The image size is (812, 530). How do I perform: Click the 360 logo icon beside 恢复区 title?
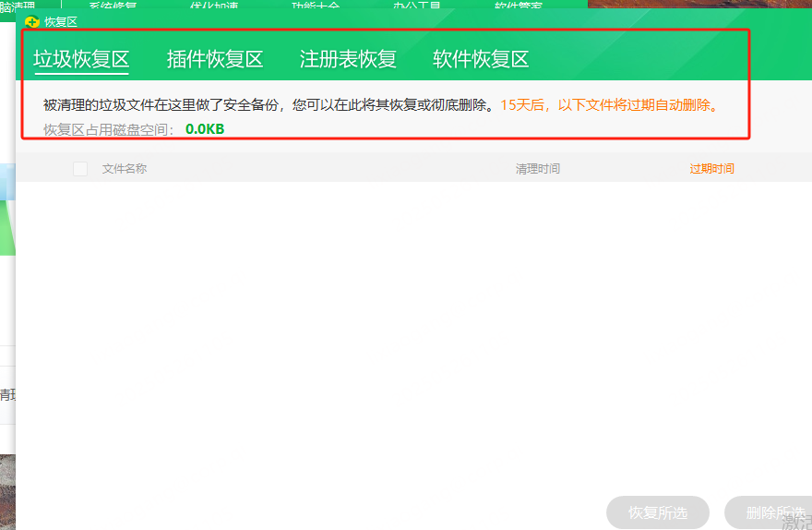(x=32, y=22)
